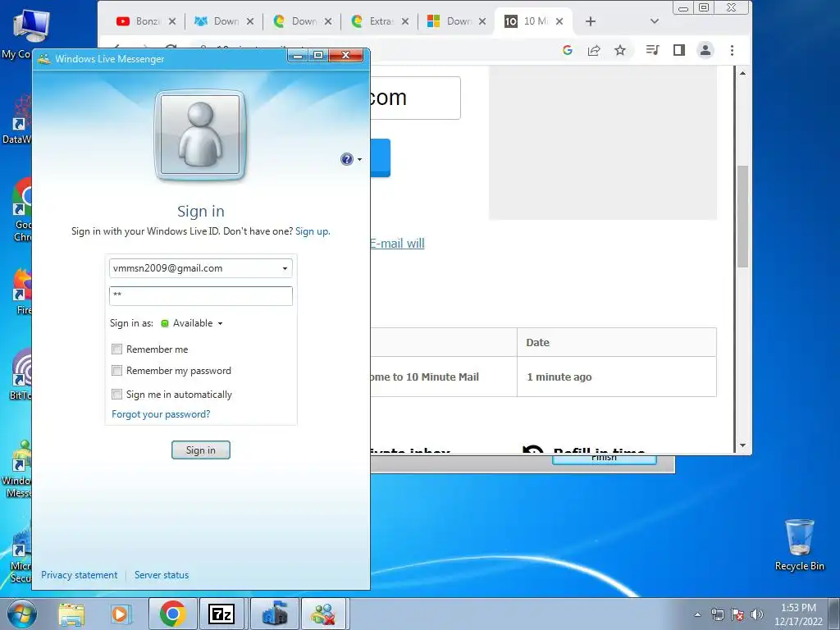This screenshot has height=630, width=840.
Task: Click the Messenger Sign in button
Action: click(x=201, y=450)
